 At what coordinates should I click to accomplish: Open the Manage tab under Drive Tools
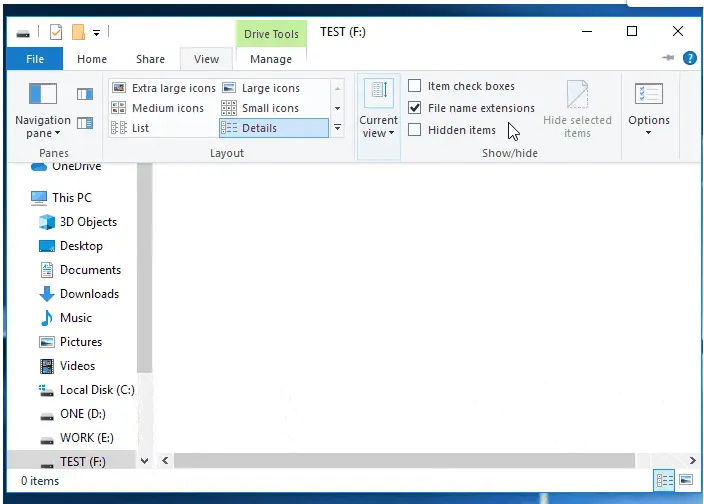point(270,59)
